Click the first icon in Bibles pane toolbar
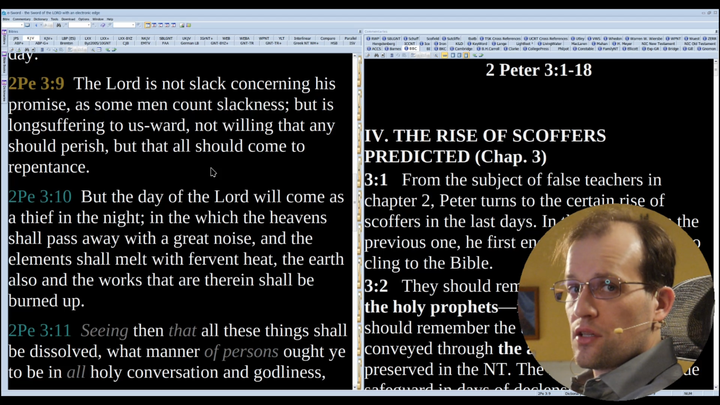 [11, 50]
